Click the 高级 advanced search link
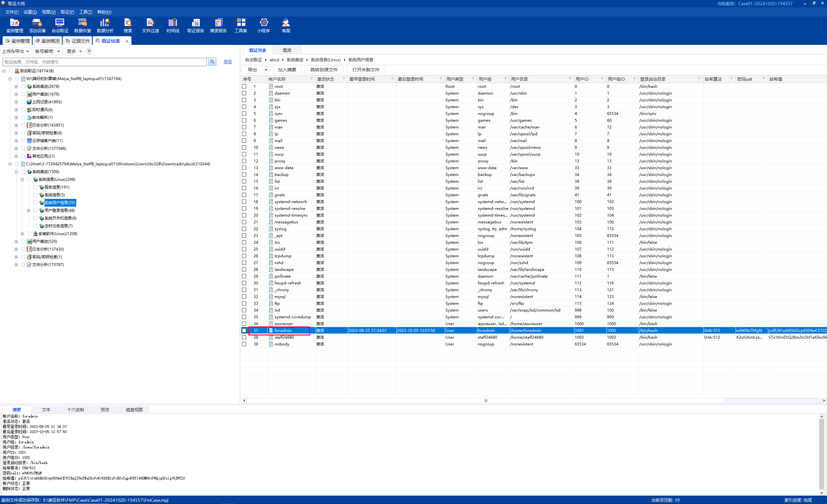The height and width of the screenshot is (504, 827). click(227, 62)
